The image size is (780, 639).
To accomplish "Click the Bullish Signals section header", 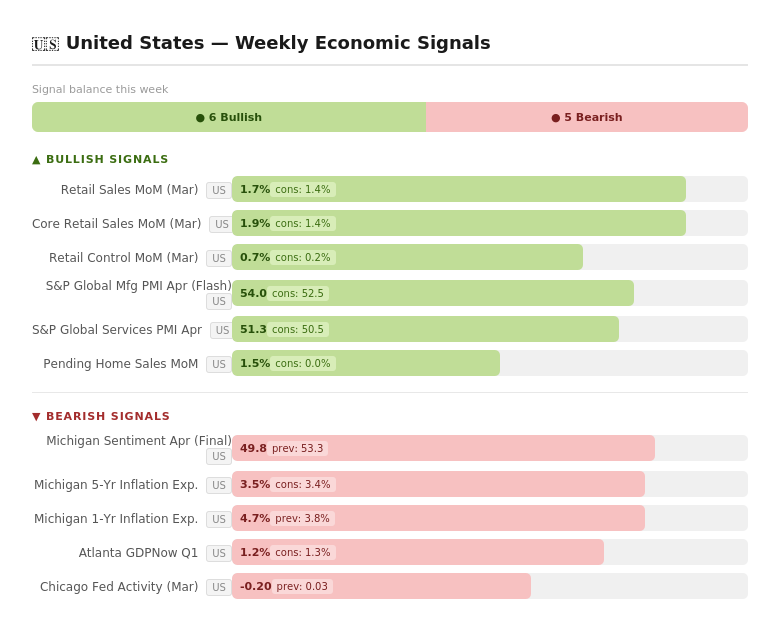I will click(x=100, y=159).
